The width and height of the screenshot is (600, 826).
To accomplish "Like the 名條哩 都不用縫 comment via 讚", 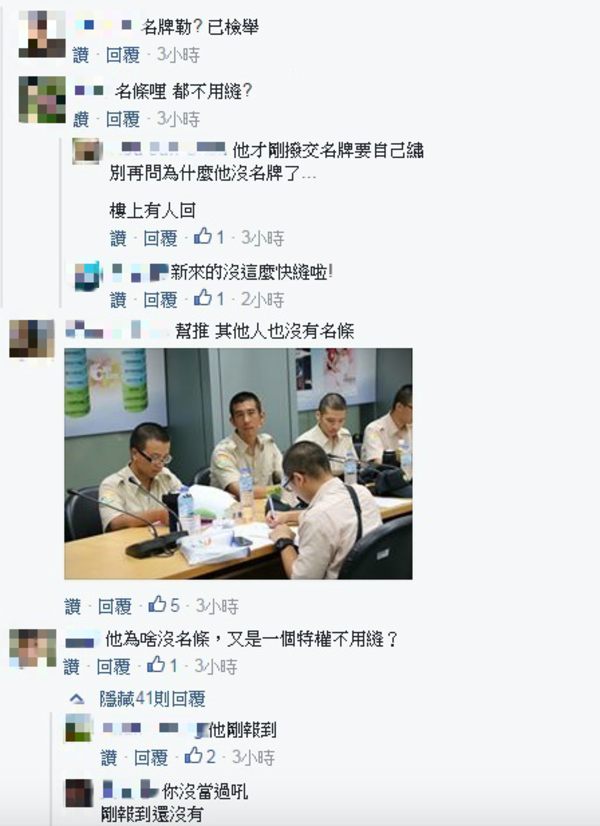I will point(81,119).
